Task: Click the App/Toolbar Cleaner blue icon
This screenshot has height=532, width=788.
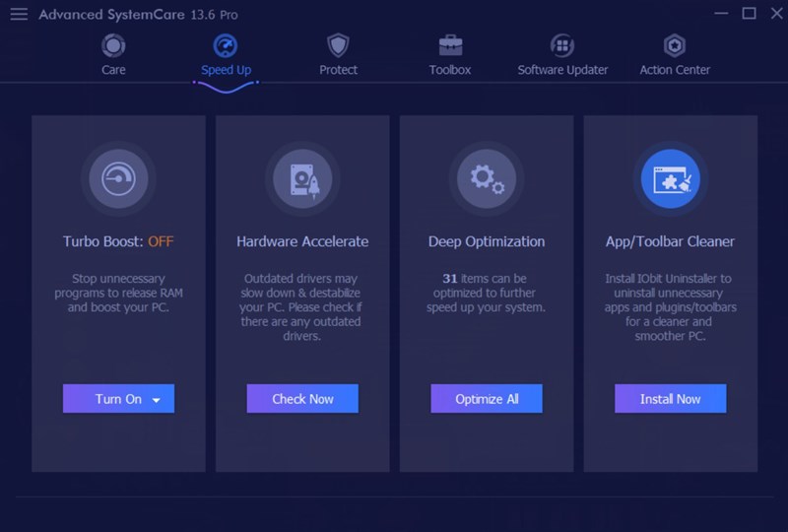Action: tap(671, 178)
